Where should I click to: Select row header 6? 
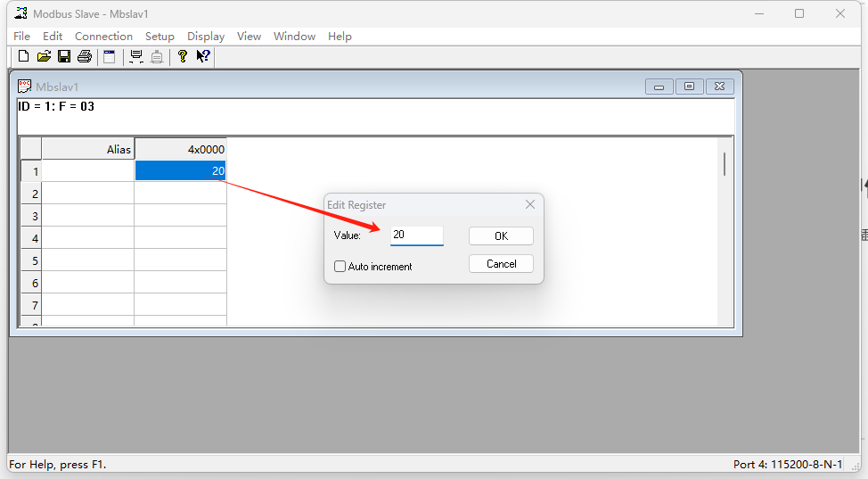coord(31,283)
